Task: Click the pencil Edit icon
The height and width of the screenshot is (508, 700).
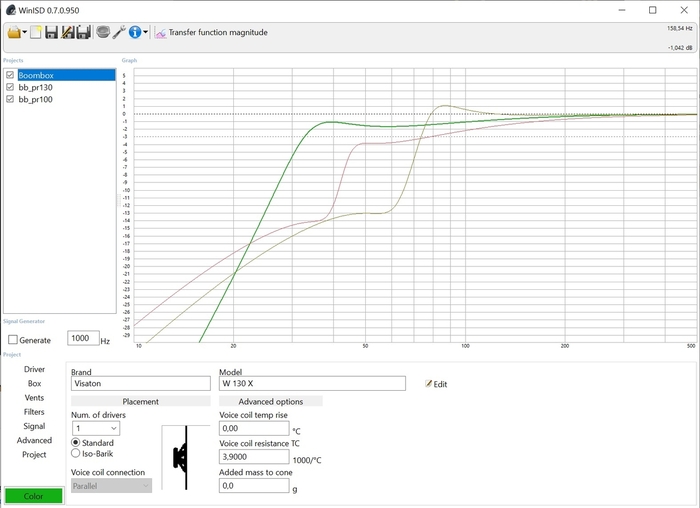Action: pos(430,384)
